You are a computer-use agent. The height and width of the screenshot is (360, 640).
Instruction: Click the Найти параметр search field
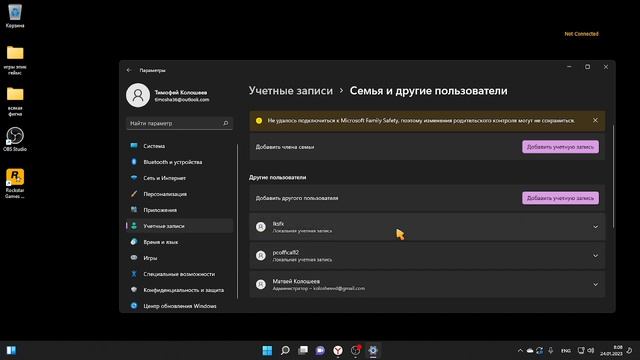[x=180, y=123]
